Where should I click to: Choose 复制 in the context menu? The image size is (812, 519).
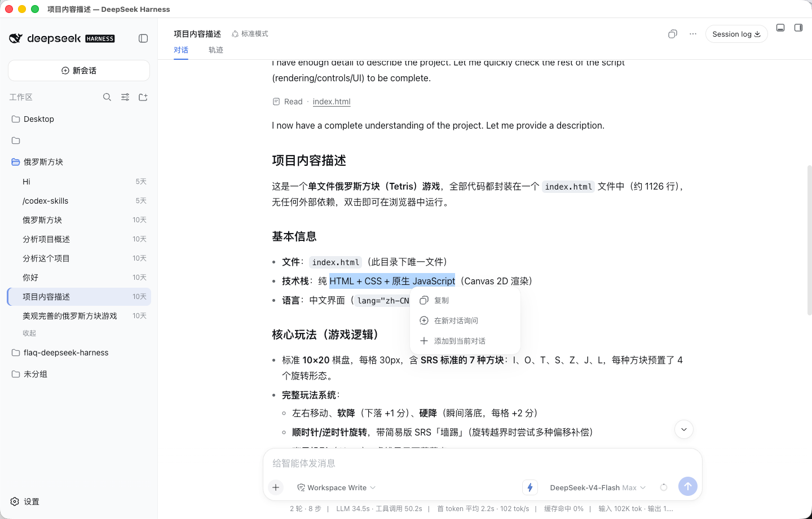[x=465, y=300]
